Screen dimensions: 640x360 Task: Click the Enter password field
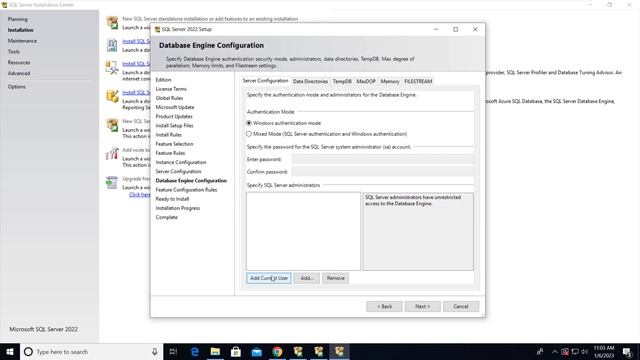point(383,159)
